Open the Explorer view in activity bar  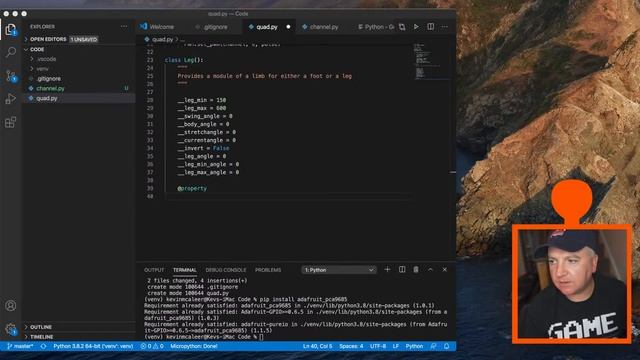11,29
